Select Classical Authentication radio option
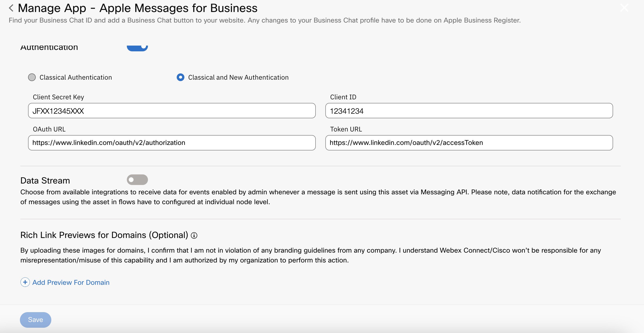 click(32, 77)
